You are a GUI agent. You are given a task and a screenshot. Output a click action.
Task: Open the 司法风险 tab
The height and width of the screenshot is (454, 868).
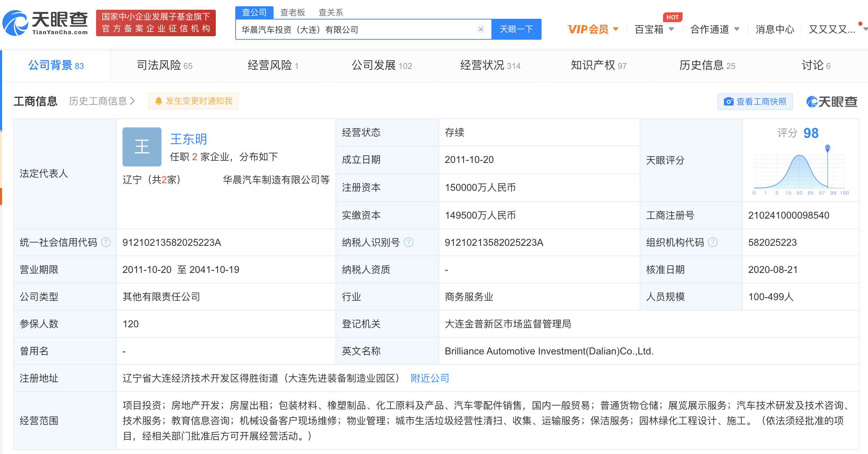(x=165, y=65)
